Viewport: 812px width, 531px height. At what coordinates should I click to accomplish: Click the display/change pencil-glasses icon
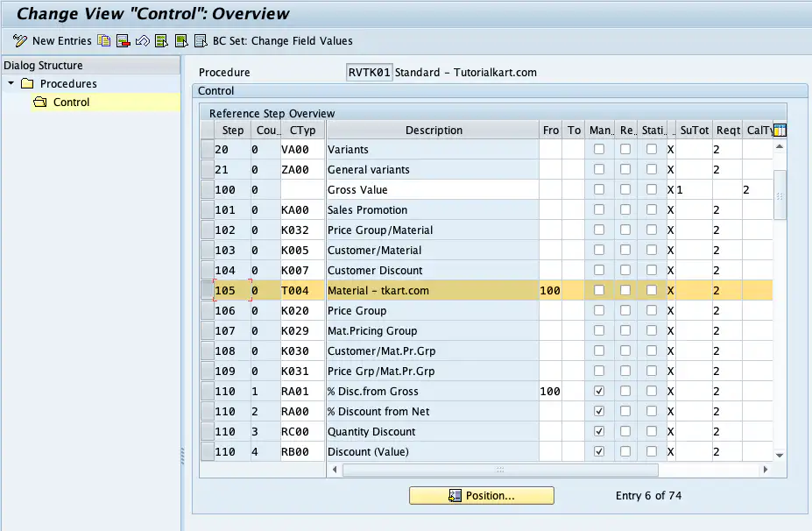point(19,41)
